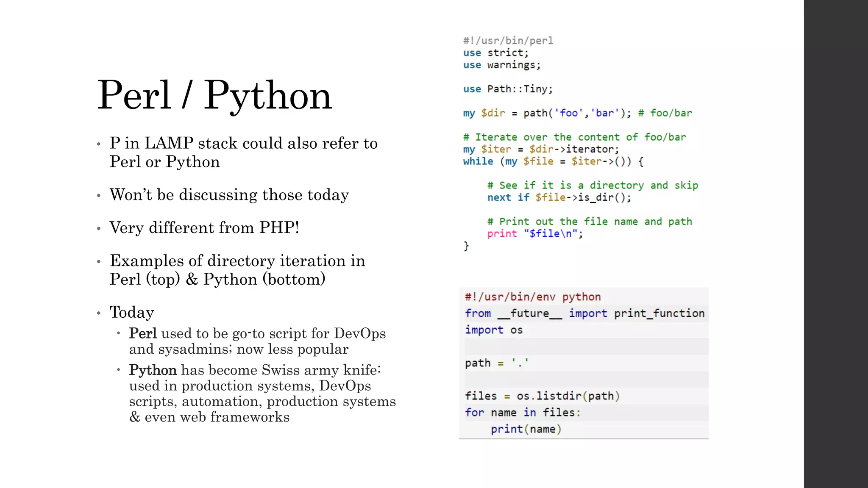Screen dimensions: 868x488
Task: Select comment '# See if it is a directory and skip'
Action: click(x=593, y=186)
